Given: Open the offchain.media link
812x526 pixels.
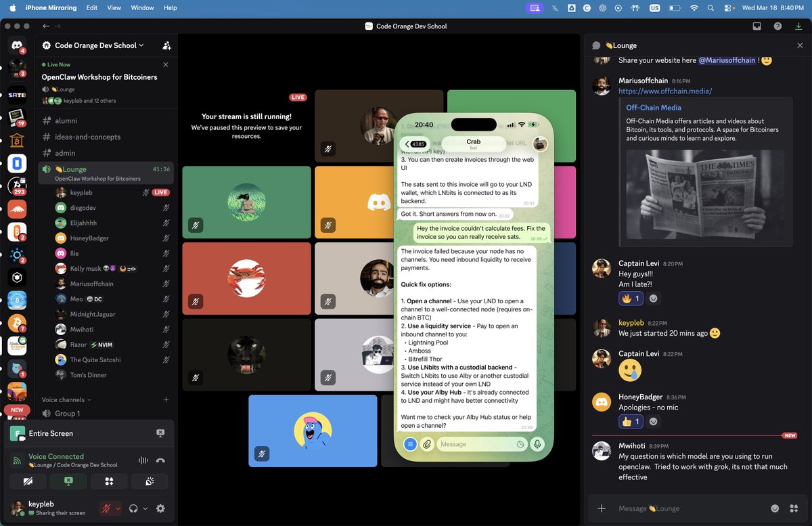Looking at the screenshot, I should [665, 90].
